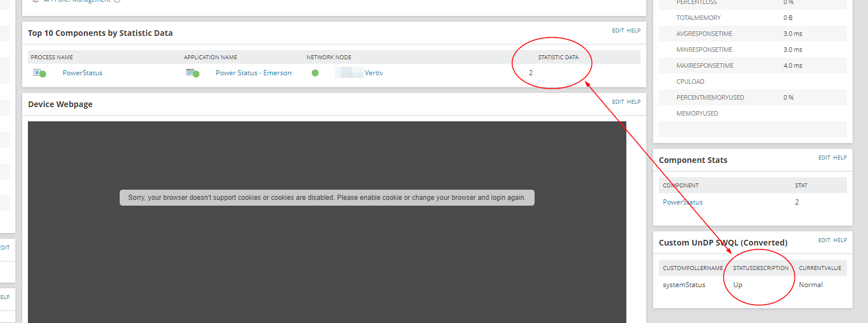Click the CPULOAD label
The height and width of the screenshot is (323, 868).
tap(690, 82)
